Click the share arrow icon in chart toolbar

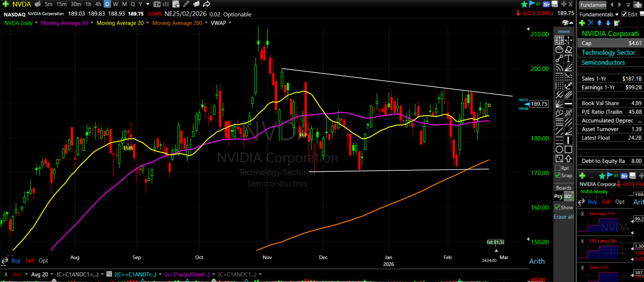tap(207, 4)
